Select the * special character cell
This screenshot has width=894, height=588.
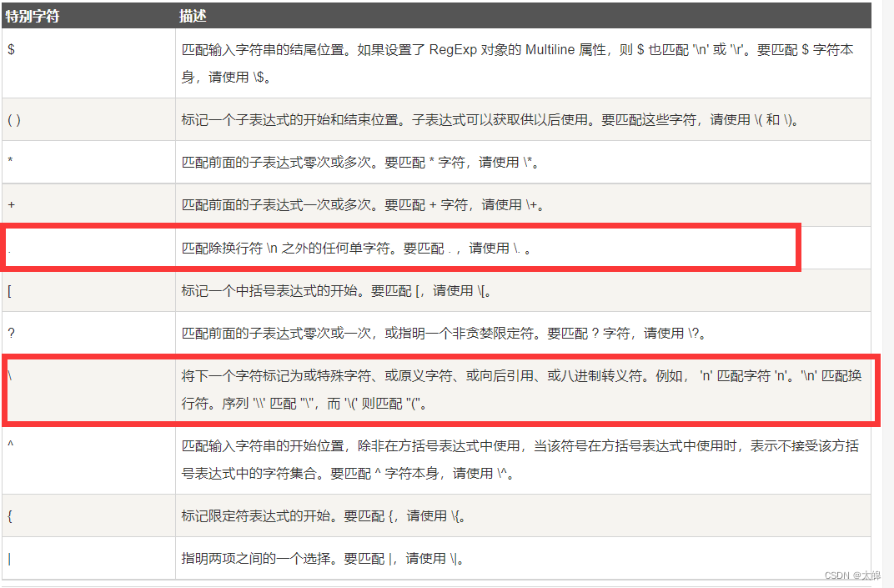click(x=88, y=162)
